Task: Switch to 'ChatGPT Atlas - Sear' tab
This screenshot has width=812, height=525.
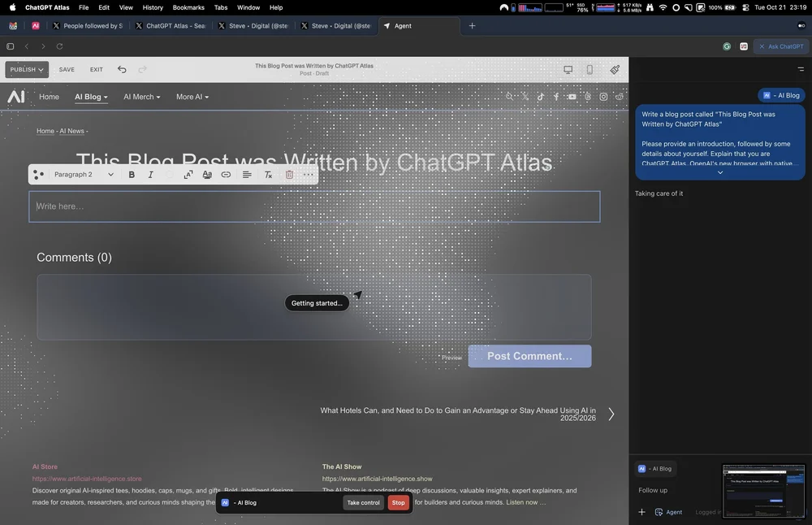Action: pyautogui.click(x=171, y=26)
